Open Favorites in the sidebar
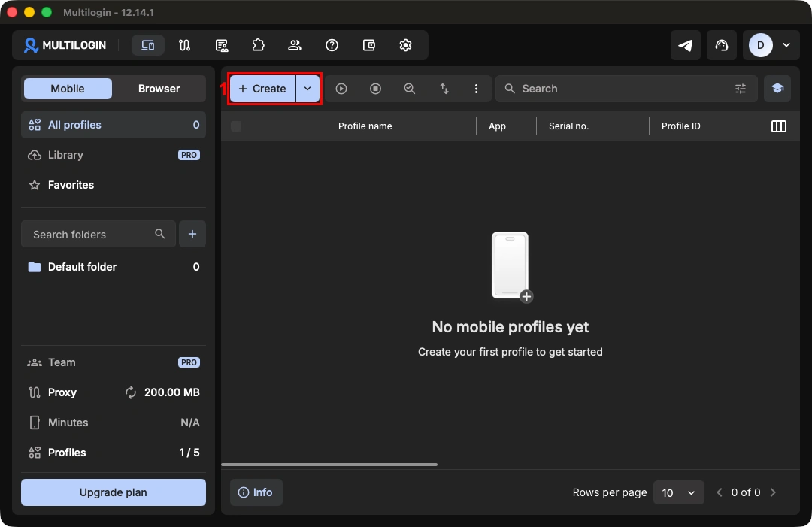Image resolution: width=812 pixels, height=527 pixels. pos(114,185)
